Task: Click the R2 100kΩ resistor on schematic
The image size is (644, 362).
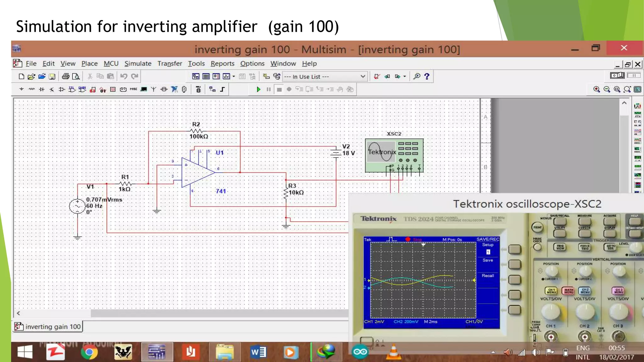Action: point(197,131)
